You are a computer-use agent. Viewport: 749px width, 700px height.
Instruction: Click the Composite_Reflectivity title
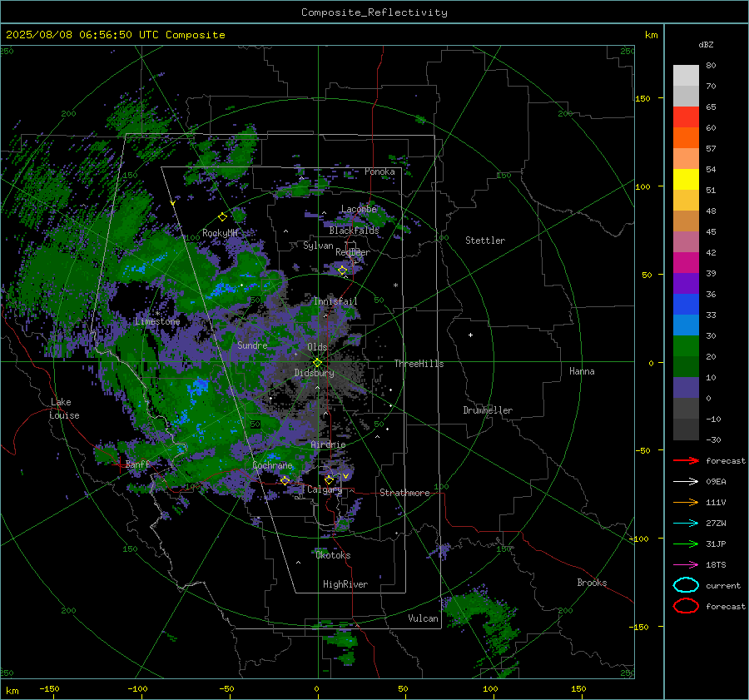374,12
